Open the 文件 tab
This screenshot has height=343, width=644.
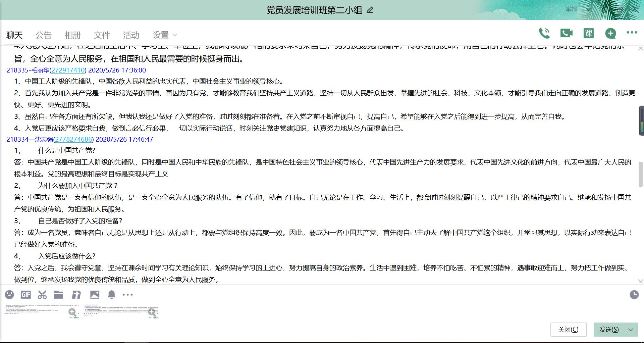(x=102, y=35)
